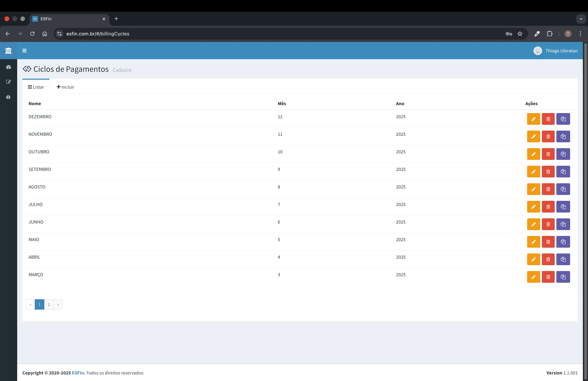
Task: Click the ESFin footer link
Action: pyautogui.click(x=78, y=373)
